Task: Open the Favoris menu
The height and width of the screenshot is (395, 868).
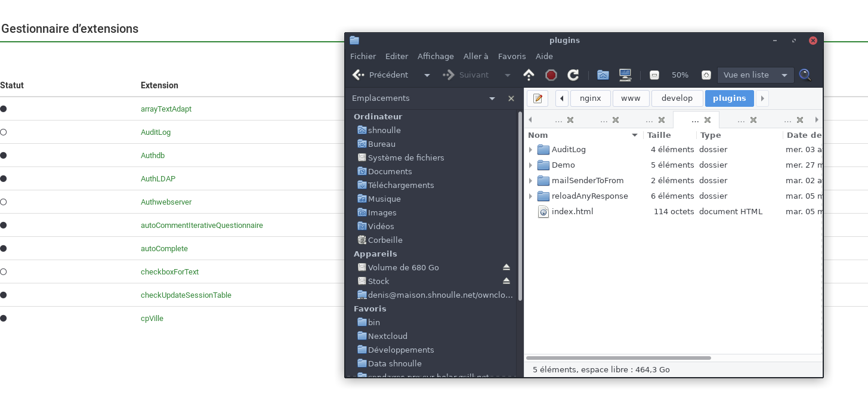Action: point(512,57)
